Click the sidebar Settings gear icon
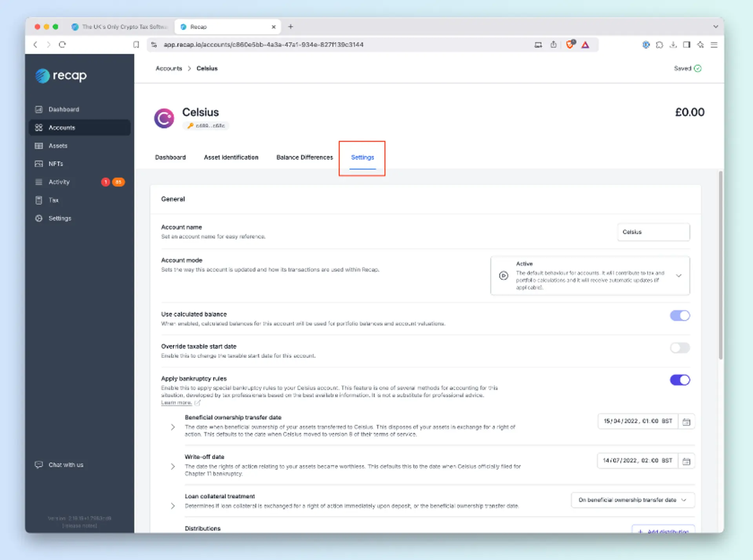Image resolution: width=753 pixels, height=560 pixels. pos(39,218)
